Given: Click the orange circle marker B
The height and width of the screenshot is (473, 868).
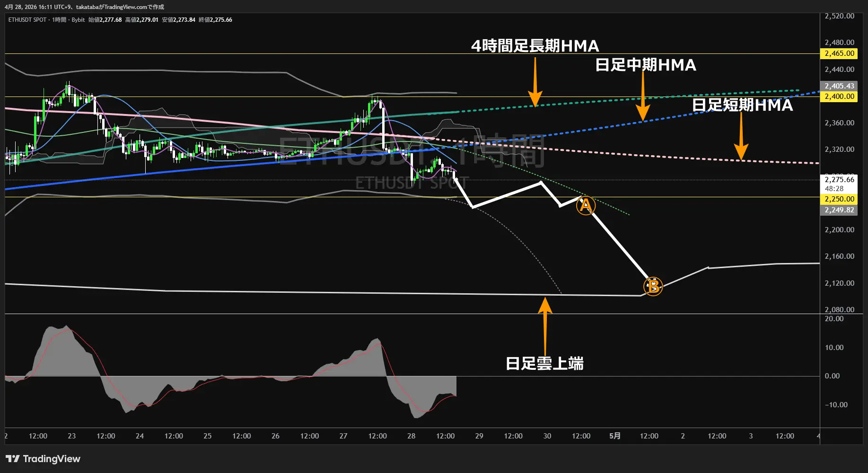Looking at the screenshot, I should coord(653,286).
